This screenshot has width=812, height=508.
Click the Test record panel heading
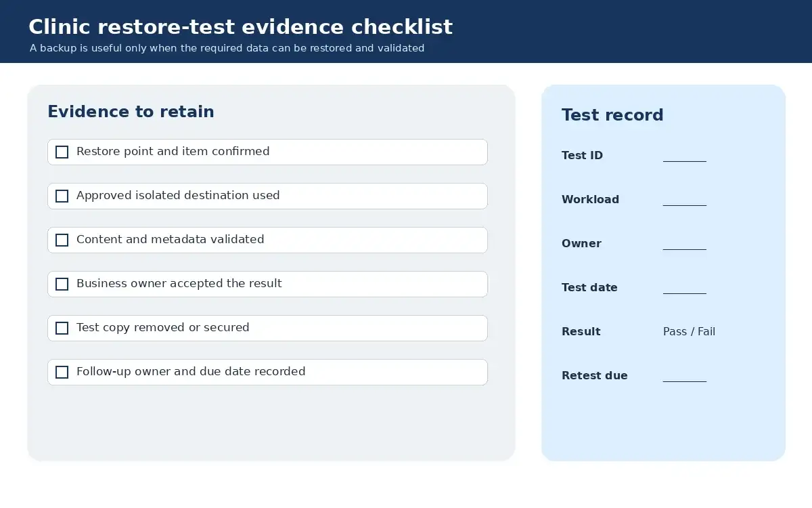click(612, 115)
